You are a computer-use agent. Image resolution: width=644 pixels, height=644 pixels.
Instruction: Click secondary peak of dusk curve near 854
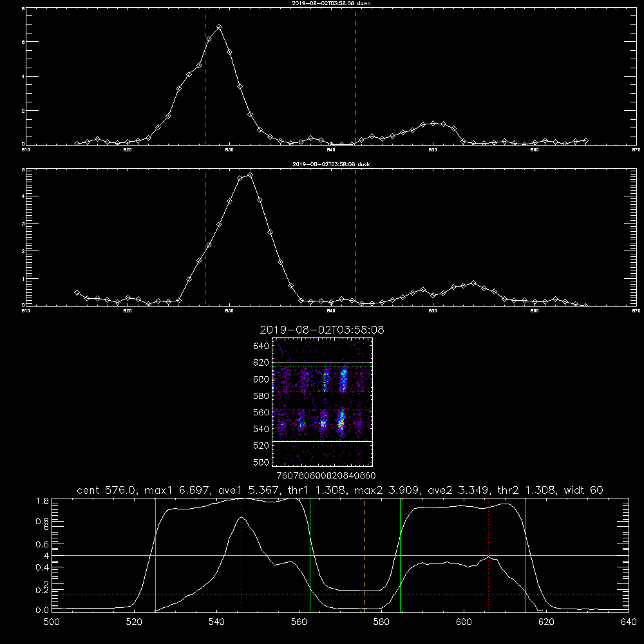pos(473,283)
